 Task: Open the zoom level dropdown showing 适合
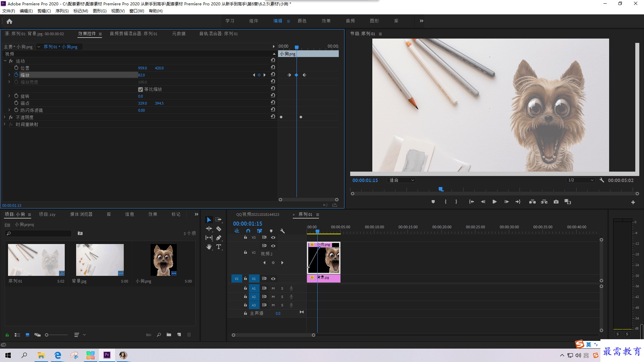click(x=401, y=180)
